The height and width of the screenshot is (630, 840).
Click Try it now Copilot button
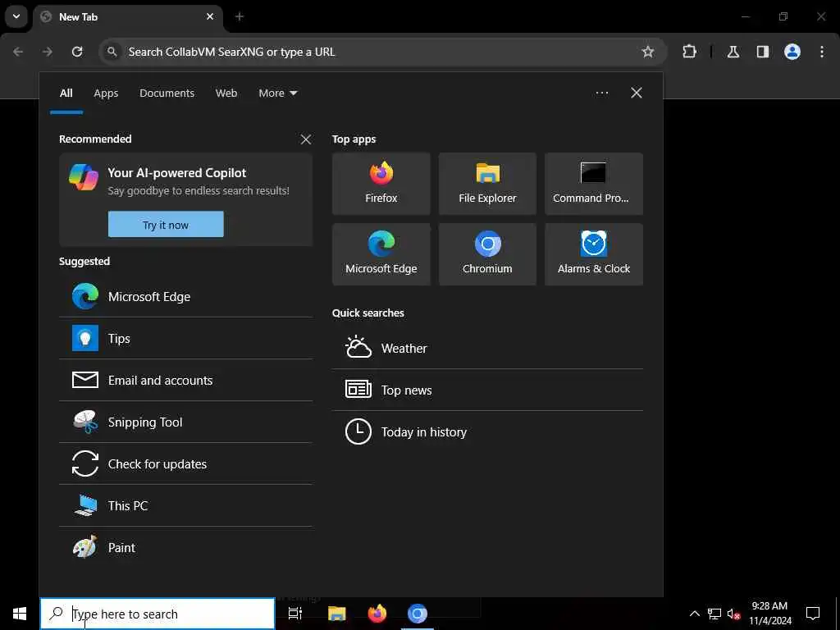pos(166,225)
